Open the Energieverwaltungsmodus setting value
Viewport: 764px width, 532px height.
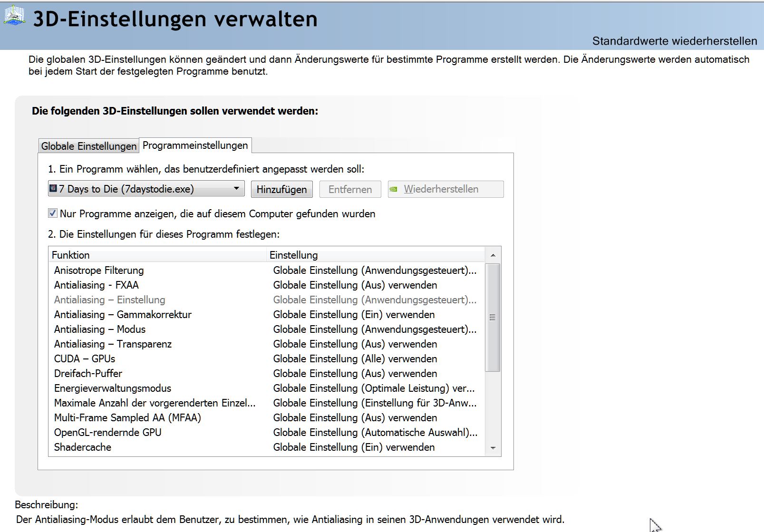tap(375, 388)
